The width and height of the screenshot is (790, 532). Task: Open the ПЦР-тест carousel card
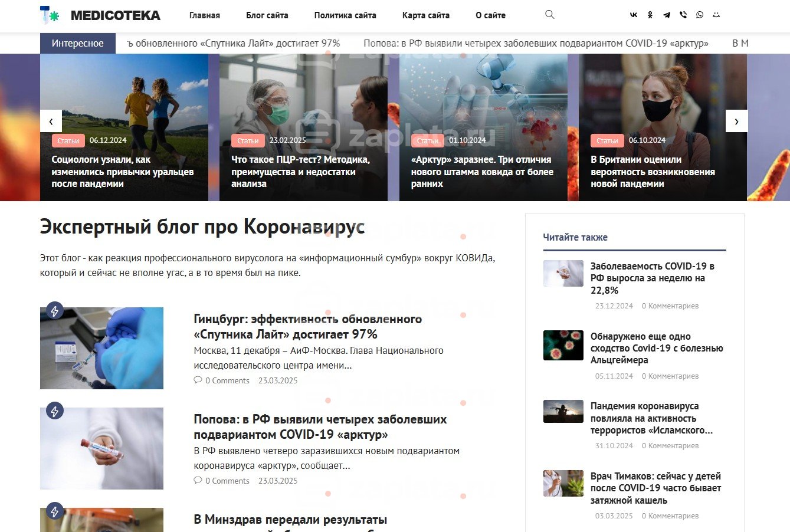tap(303, 127)
